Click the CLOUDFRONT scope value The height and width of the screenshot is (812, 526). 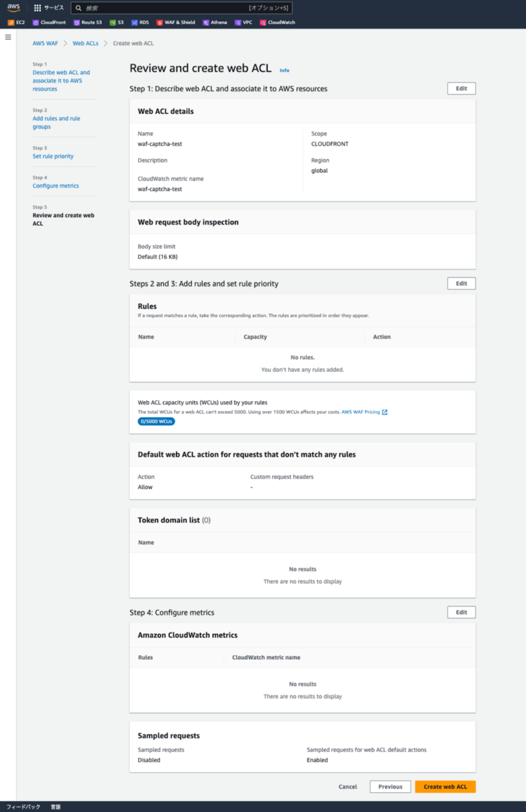pyautogui.click(x=330, y=144)
